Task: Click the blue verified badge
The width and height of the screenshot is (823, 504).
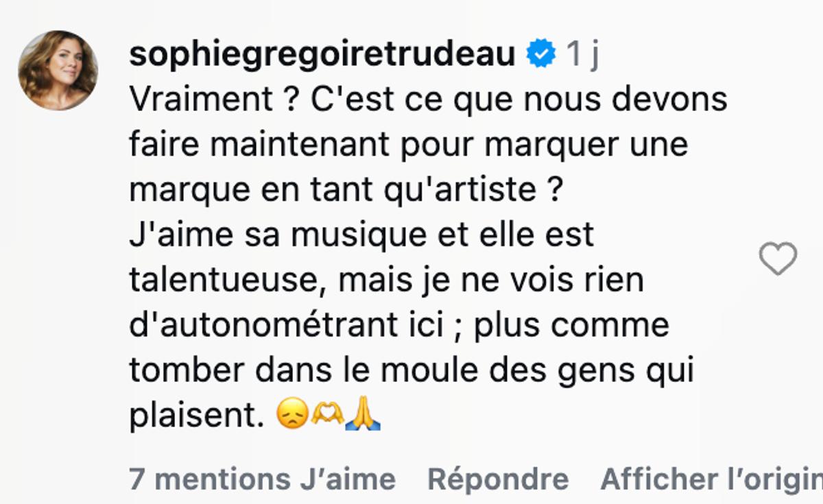Action: [x=541, y=54]
